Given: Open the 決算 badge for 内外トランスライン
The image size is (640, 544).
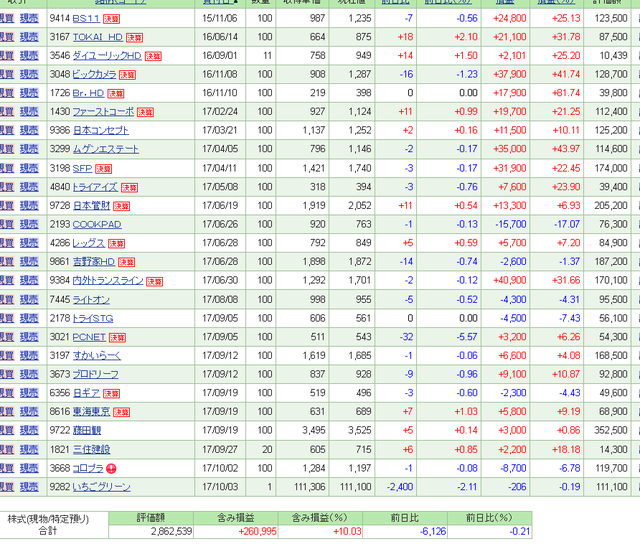Looking at the screenshot, I should [x=155, y=282].
